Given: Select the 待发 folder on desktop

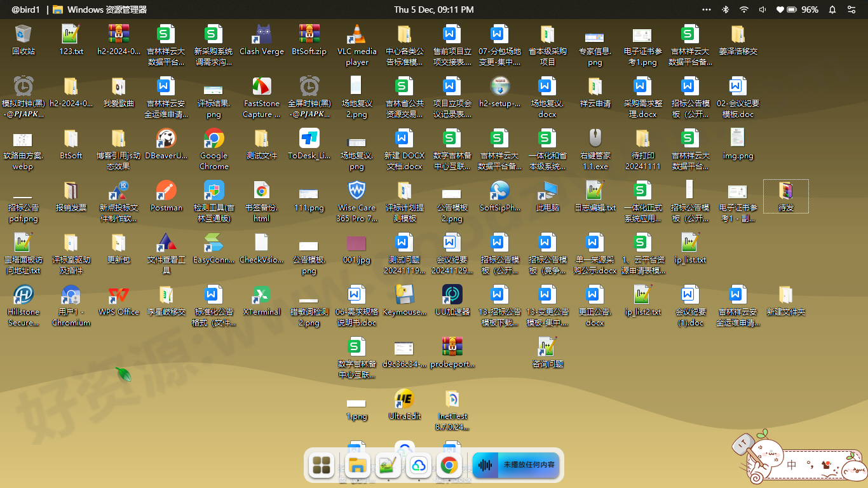Looking at the screenshot, I should (785, 196).
